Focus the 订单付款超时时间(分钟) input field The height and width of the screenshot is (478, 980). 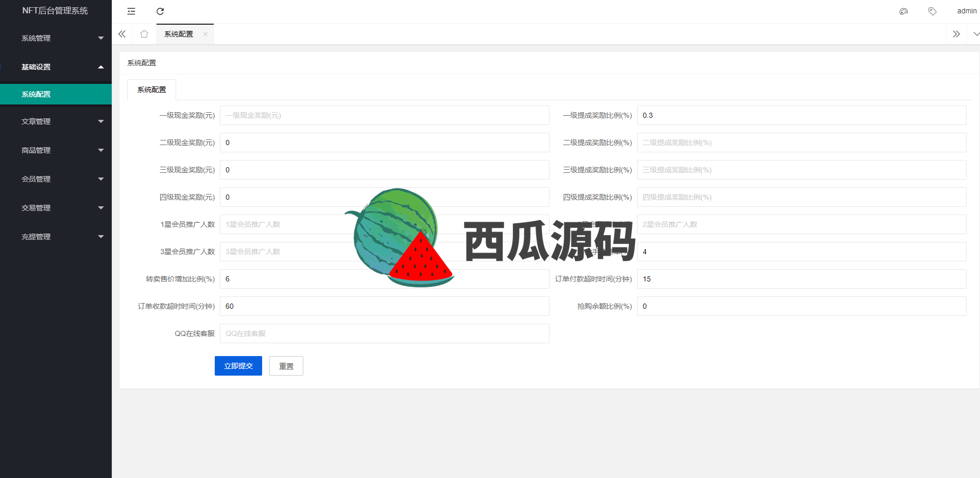802,279
